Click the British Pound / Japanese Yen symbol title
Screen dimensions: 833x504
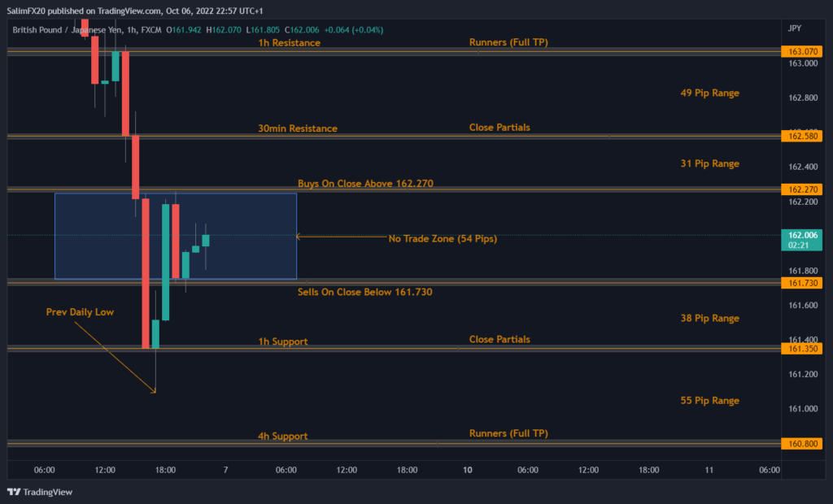point(69,30)
